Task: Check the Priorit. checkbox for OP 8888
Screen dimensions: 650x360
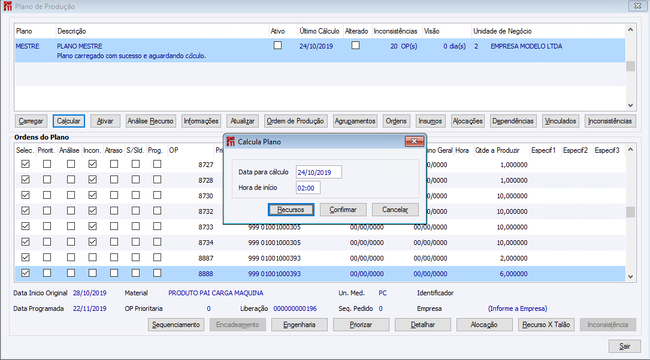Action: (47, 273)
